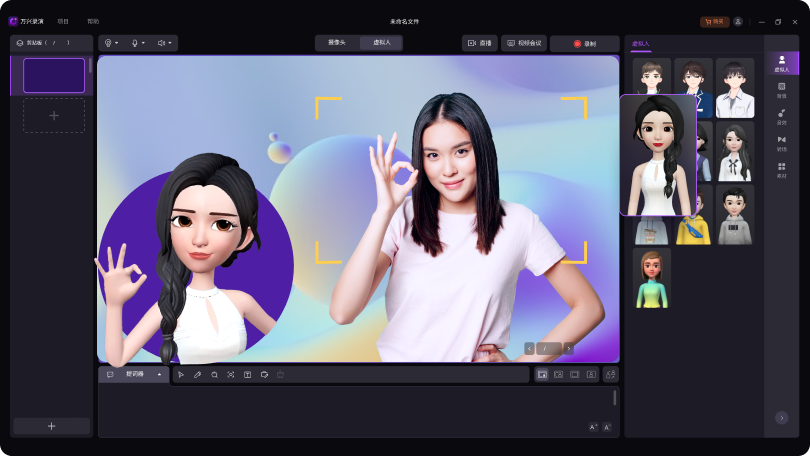Go to next page arrow on canvas

(x=569, y=349)
